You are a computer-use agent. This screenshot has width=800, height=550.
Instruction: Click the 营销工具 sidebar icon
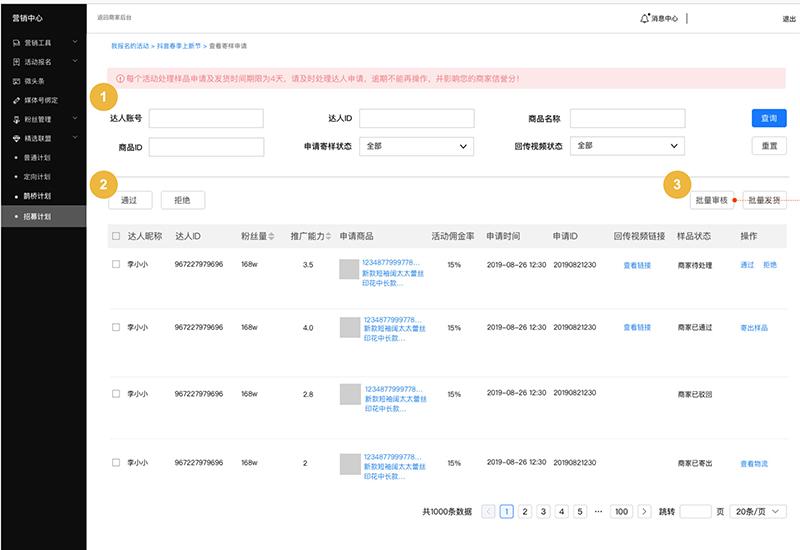[x=16, y=42]
